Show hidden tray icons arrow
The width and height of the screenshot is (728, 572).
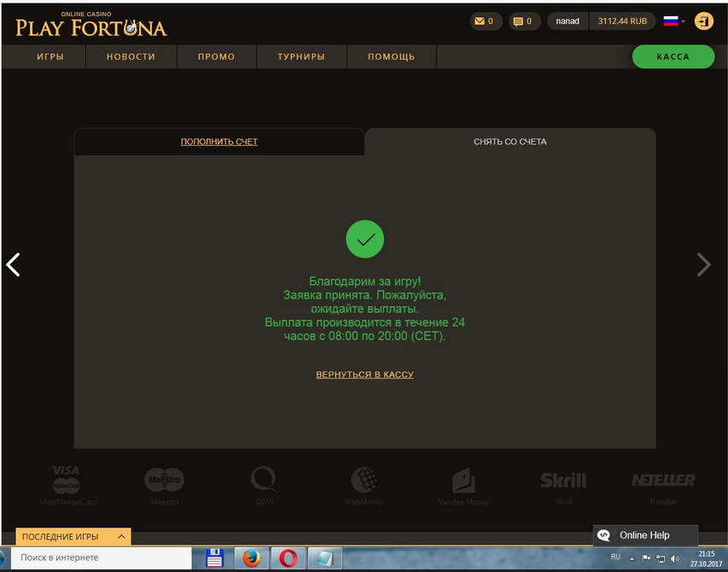pos(632,558)
